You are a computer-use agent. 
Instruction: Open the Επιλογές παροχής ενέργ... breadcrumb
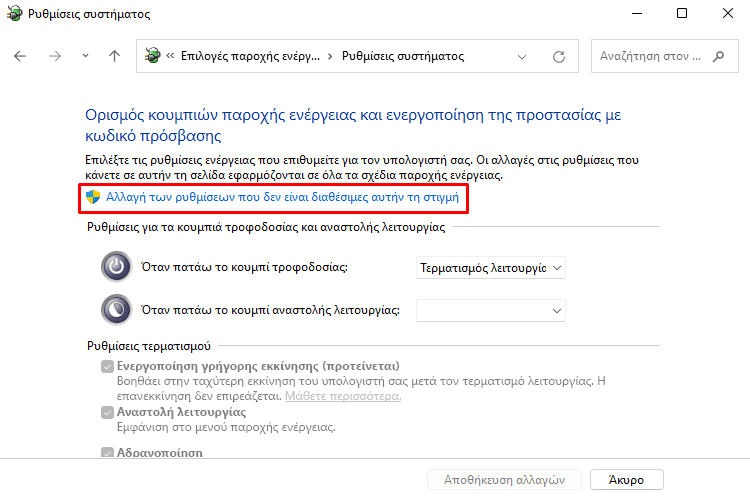pos(250,56)
